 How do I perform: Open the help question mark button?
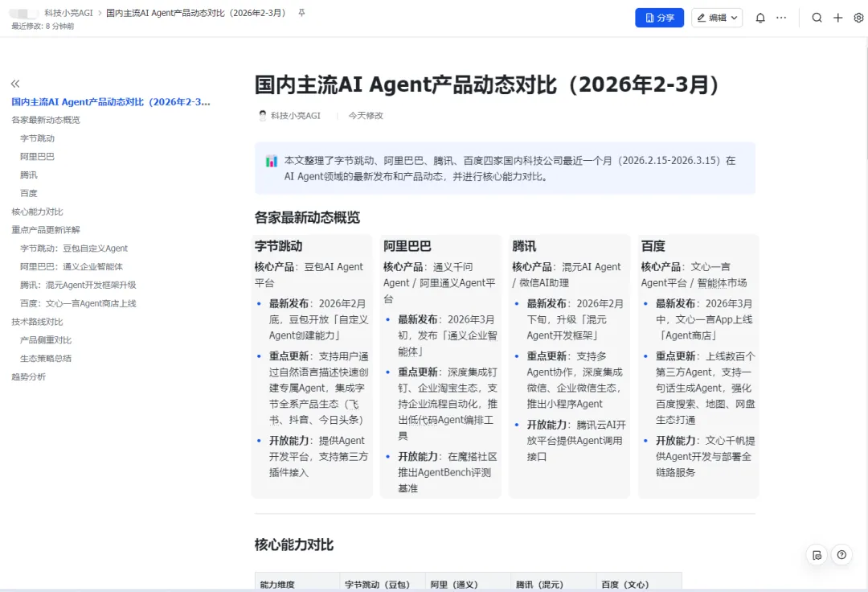[841, 555]
